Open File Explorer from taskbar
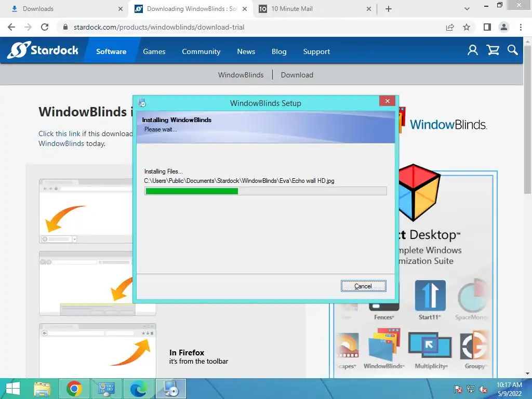The width and height of the screenshot is (532, 399). 42,389
